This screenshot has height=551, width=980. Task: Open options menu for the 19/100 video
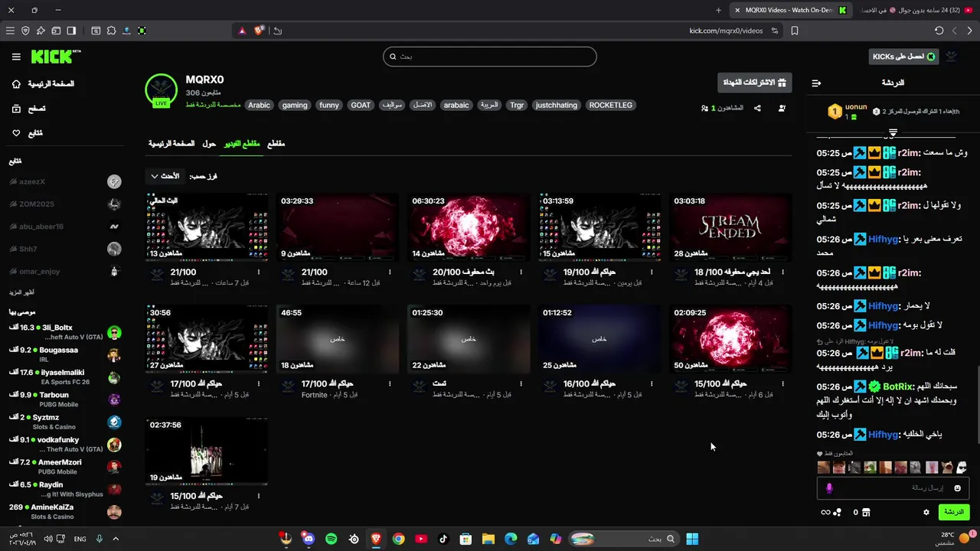[652, 272]
